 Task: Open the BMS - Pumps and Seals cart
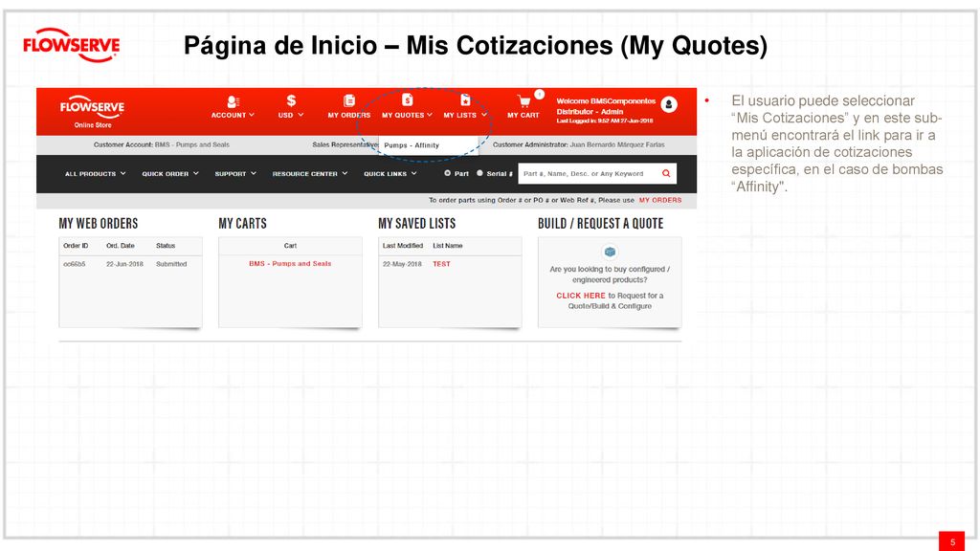pos(290,264)
